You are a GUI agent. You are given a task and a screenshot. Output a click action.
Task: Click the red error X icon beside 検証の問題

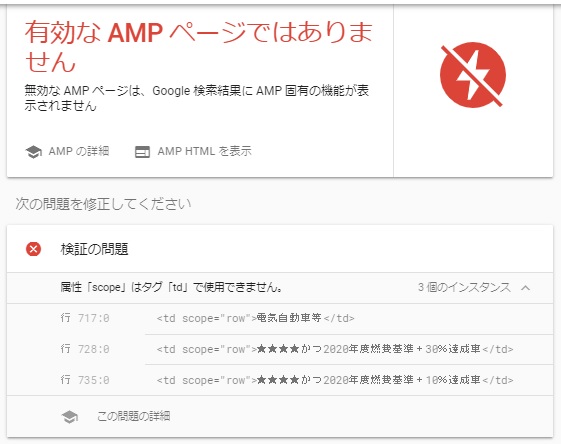click(33, 249)
